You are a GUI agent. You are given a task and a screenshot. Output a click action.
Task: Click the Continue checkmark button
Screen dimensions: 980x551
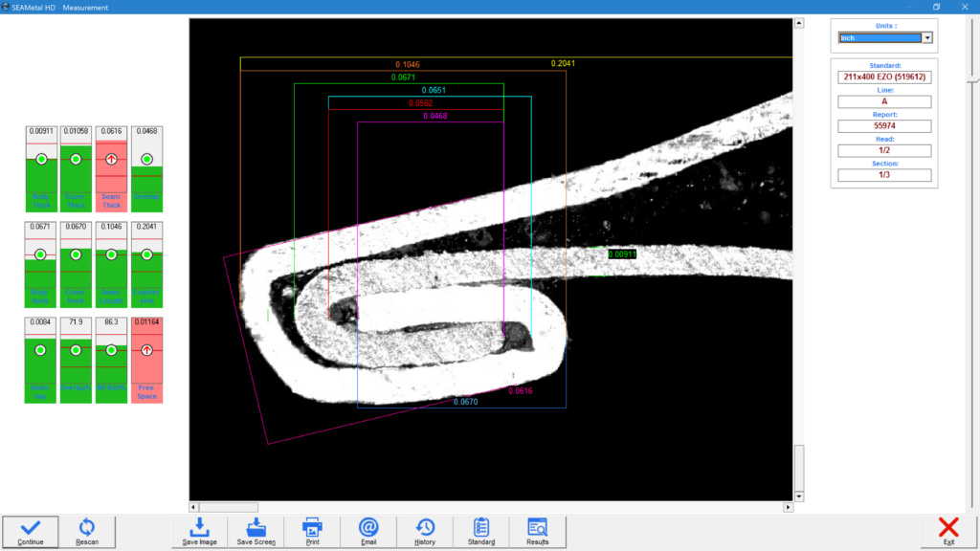pyautogui.click(x=30, y=531)
